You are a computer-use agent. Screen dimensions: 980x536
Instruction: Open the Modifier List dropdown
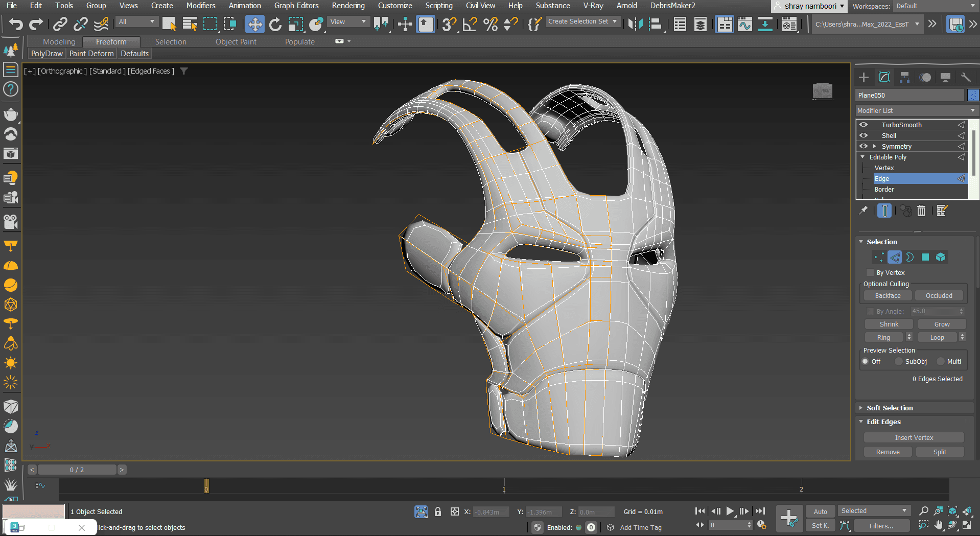click(x=916, y=110)
